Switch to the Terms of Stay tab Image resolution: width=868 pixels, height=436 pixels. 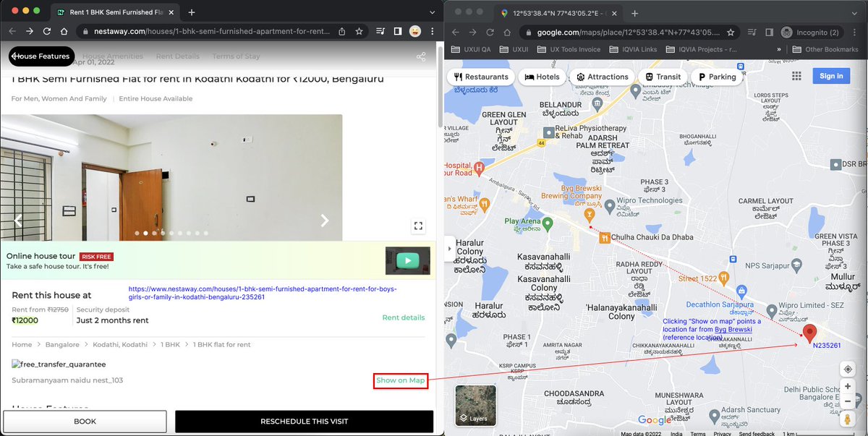tap(236, 56)
